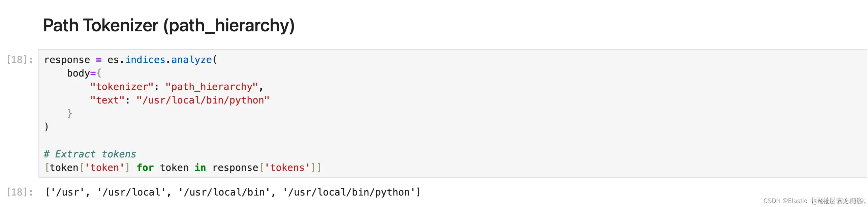Click the '/usr/local' token in the output
This screenshot has height=207, width=868.
point(131,192)
